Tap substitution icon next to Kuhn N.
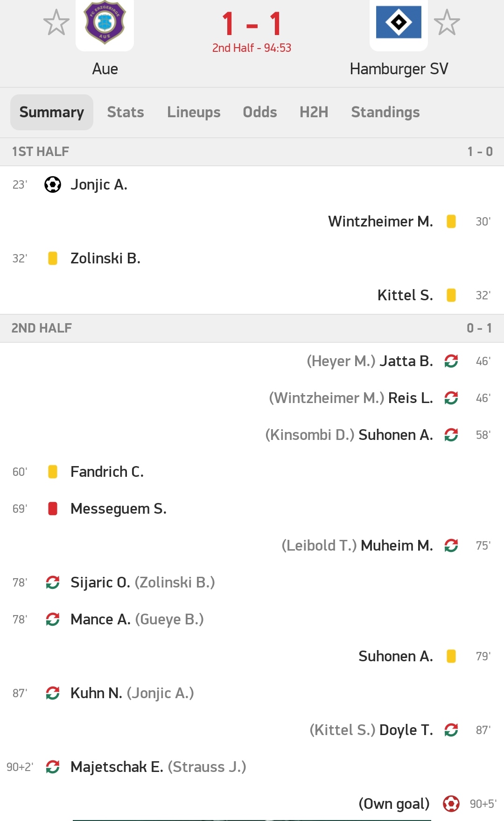This screenshot has width=504, height=821. (53, 693)
